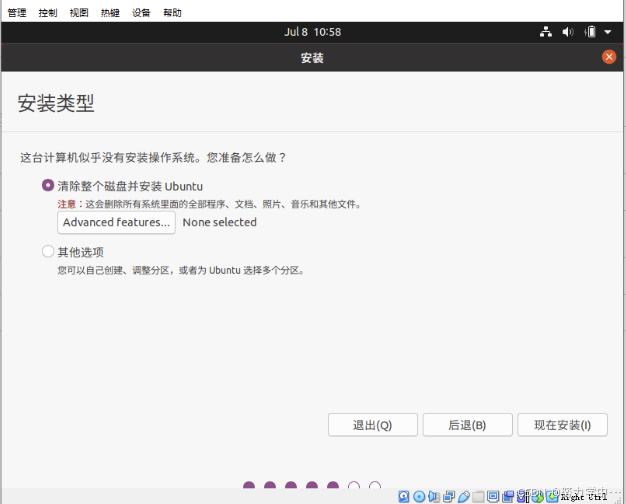
Task: Open the 控制 menu
Action: coord(48,13)
